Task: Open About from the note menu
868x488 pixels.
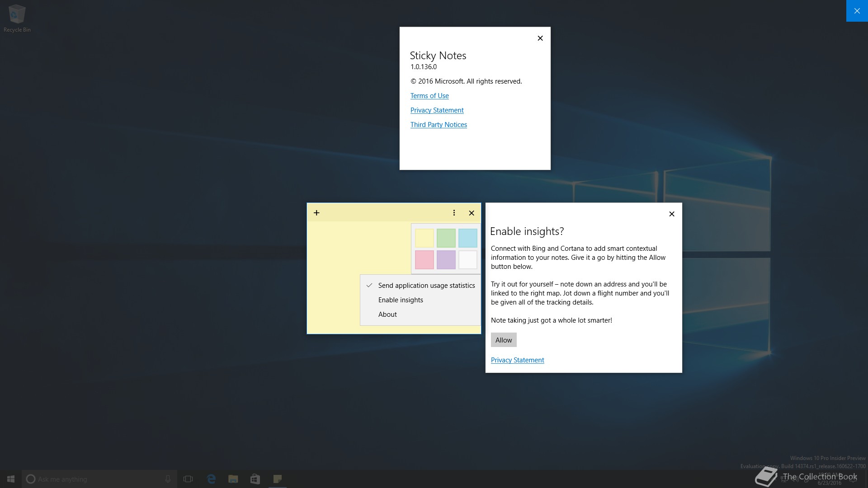Action: tap(420, 314)
